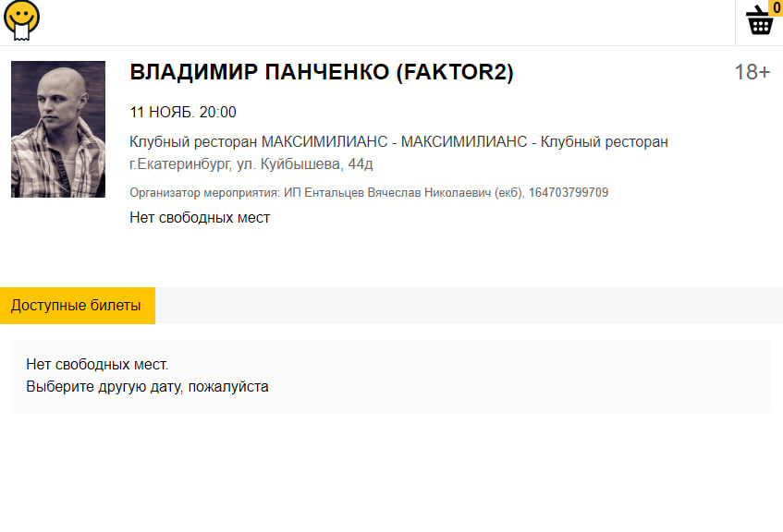Click the 18+ age restriction label
This screenshot has height=532, width=783.
(x=752, y=72)
